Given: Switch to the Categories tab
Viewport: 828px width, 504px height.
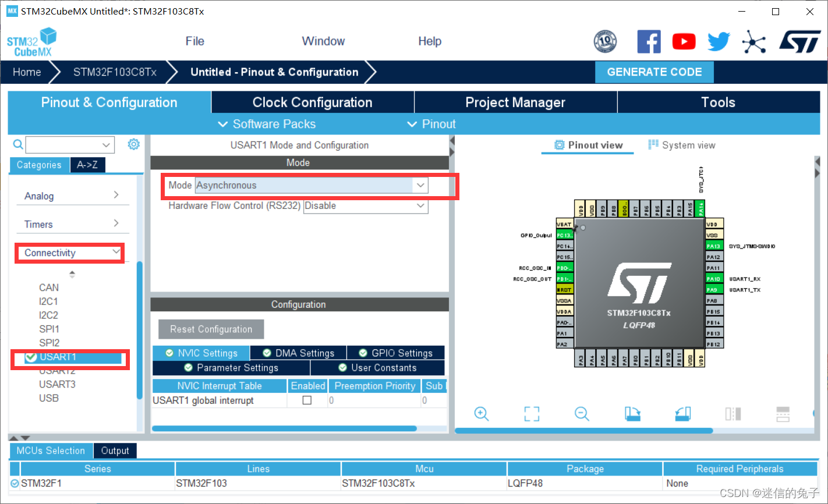Looking at the screenshot, I should 39,165.
